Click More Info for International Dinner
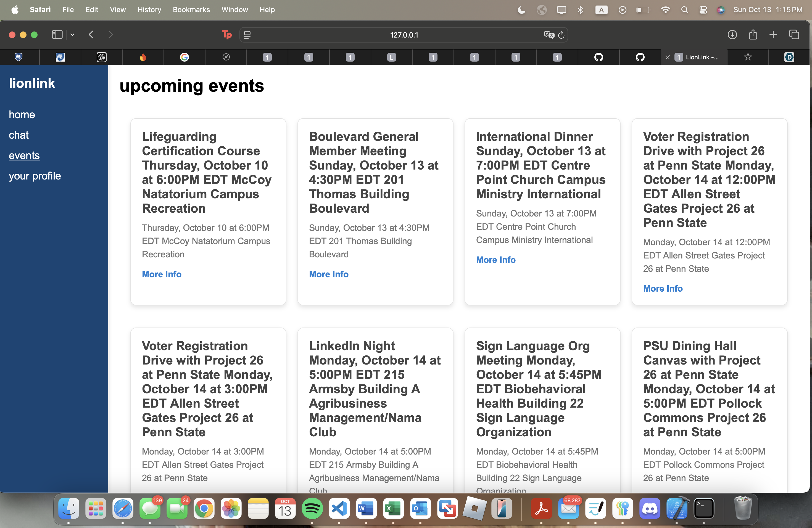The width and height of the screenshot is (812, 528). tap(495, 260)
